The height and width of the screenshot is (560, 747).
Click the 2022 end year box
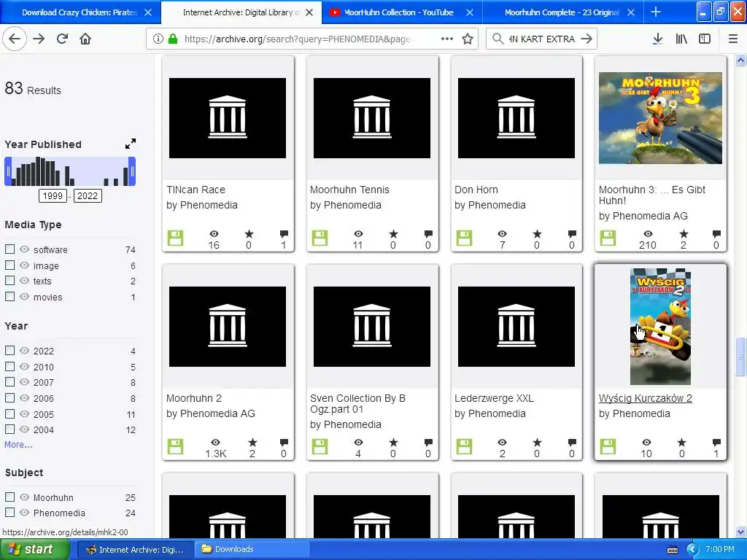[88, 195]
